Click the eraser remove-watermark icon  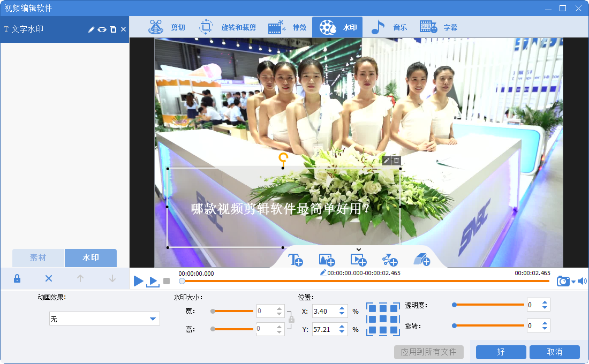tap(421, 260)
